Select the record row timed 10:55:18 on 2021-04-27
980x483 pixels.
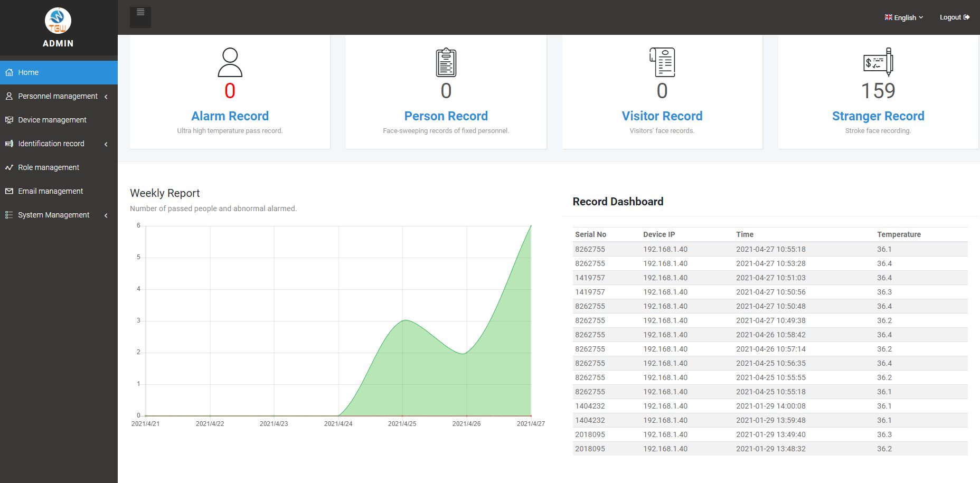click(x=770, y=249)
